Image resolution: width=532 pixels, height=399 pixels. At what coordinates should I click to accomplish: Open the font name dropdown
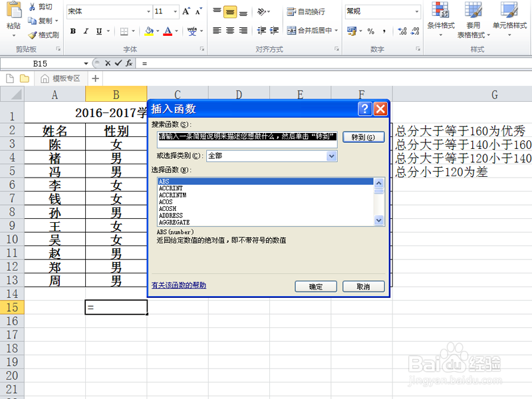point(148,11)
